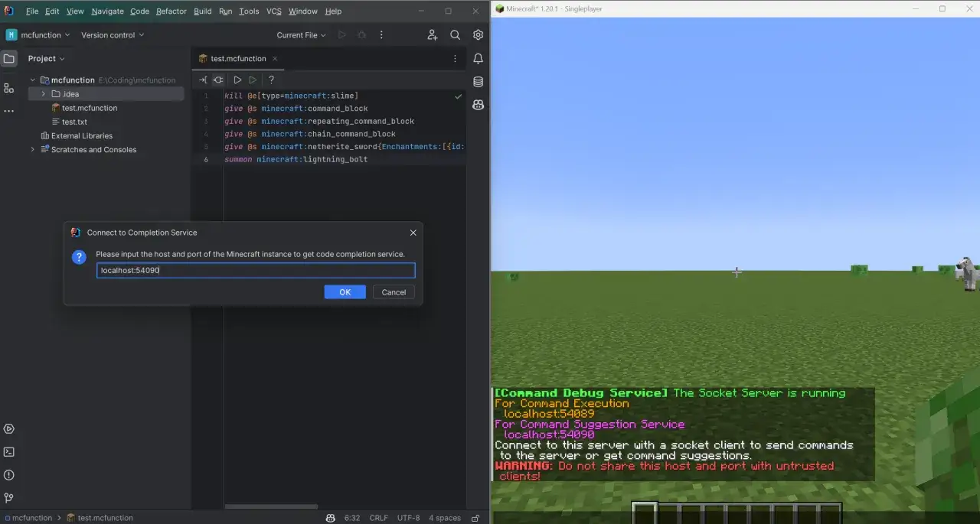This screenshot has height=524, width=980.
Task: Click the green run triangle in editor toolbar
Action: 253,80
